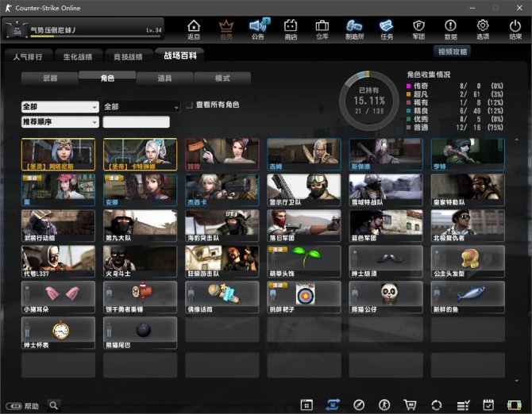The width and height of the screenshot is (532, 414).
Task: Select the 角色 sub-tab
Action: coord(107,78)
